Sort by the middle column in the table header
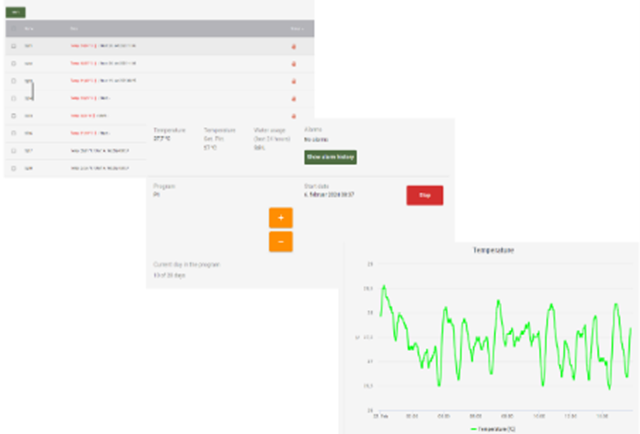This screenshot has height=434, width=640. (75, 29)
